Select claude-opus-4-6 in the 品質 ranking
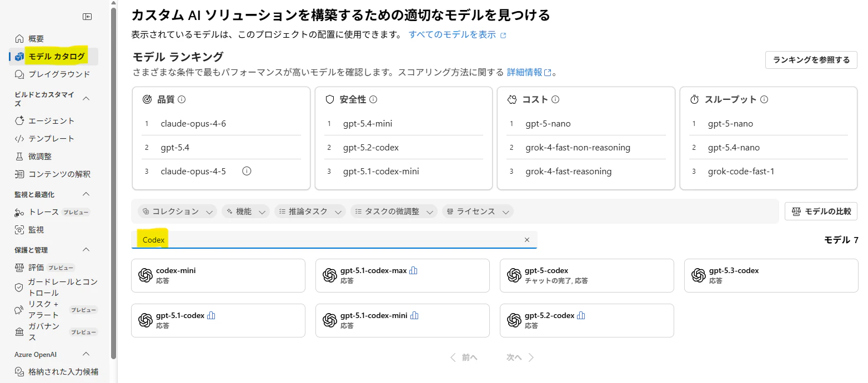 [193, 123]
